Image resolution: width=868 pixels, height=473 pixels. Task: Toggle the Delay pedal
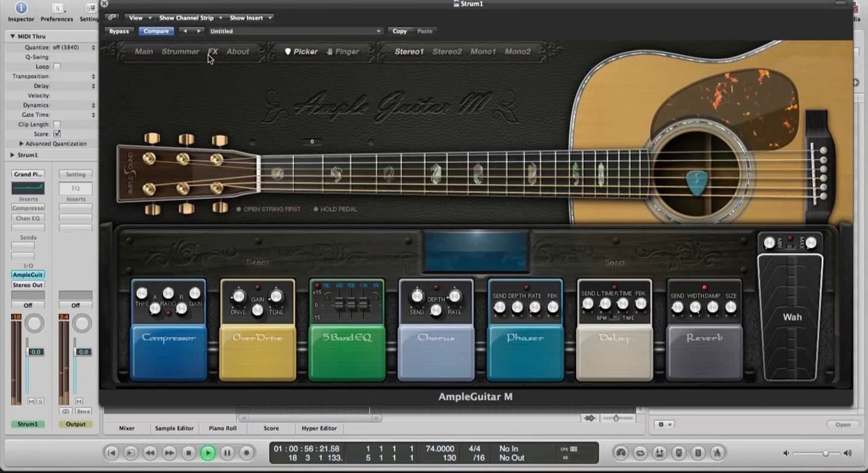pyautogui.click(x=615, y=352)
